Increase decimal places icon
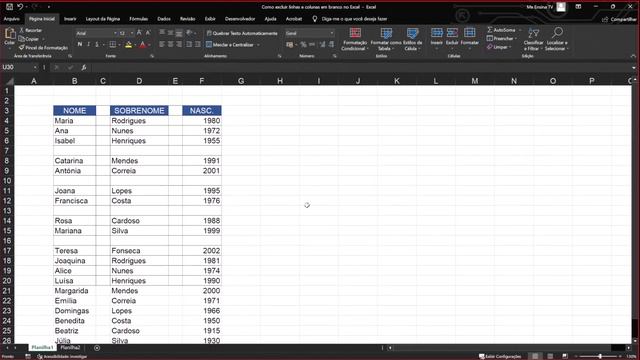Viewport: 640px width, 360px height. click(322, 44)
